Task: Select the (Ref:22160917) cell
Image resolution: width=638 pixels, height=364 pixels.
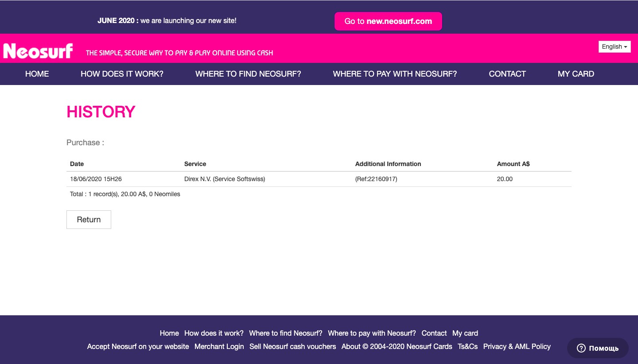Action: coord(376,179)
